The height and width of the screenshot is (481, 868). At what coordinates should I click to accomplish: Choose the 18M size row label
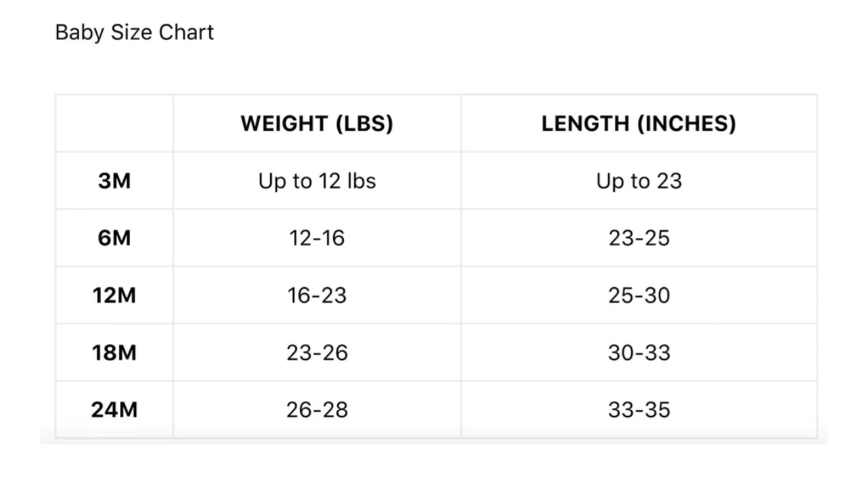(x=114, y=353)
